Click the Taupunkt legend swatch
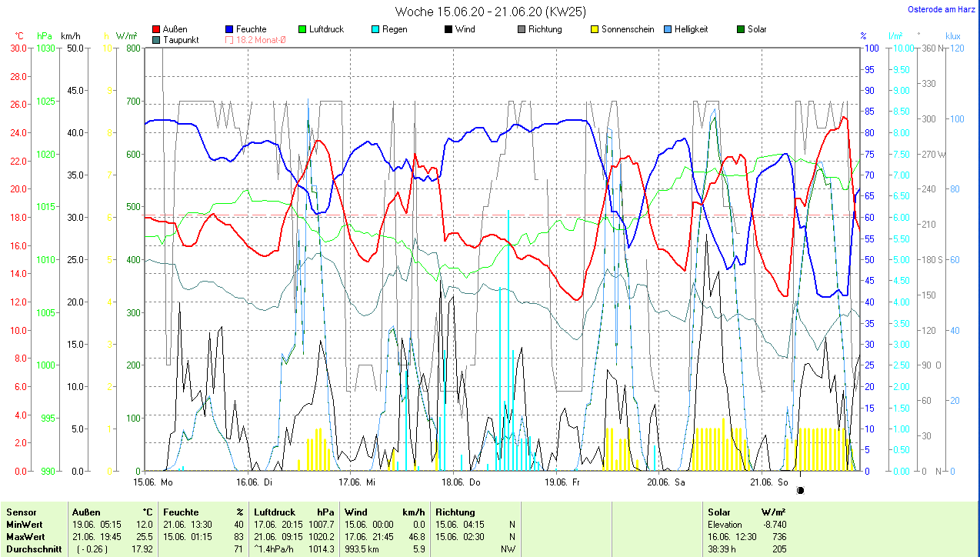The width and height of the screenshot is (980, 557). click(157, 40)
